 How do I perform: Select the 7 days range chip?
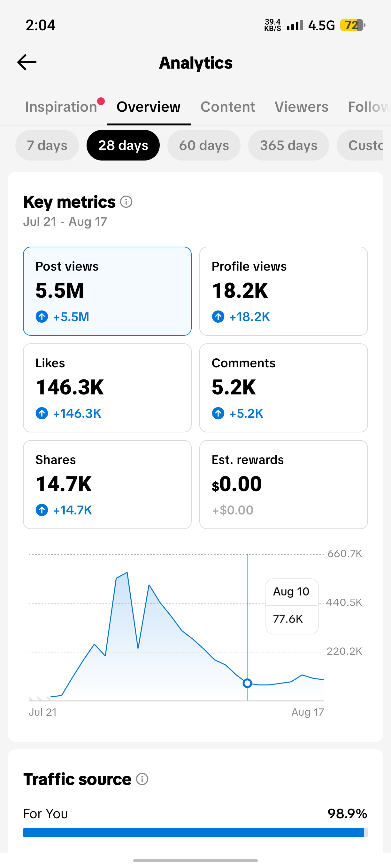click(x=47, y=145)
